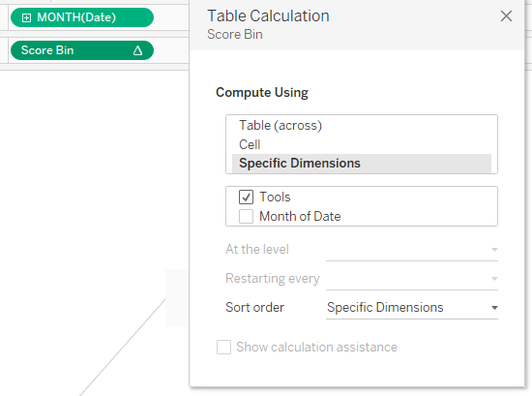532x396 pixels.
Task: Click the At the level arrow
Action: point(494,250)
